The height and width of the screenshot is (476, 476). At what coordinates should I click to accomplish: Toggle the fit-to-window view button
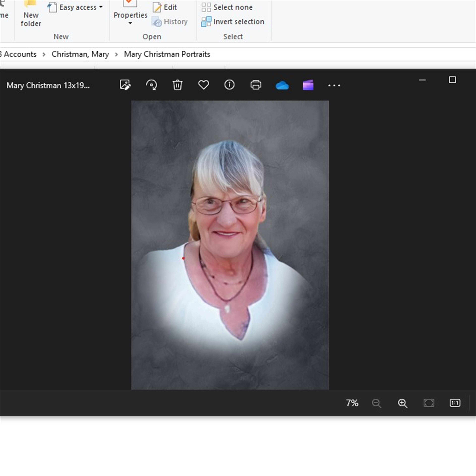click(x=429, y=403)
